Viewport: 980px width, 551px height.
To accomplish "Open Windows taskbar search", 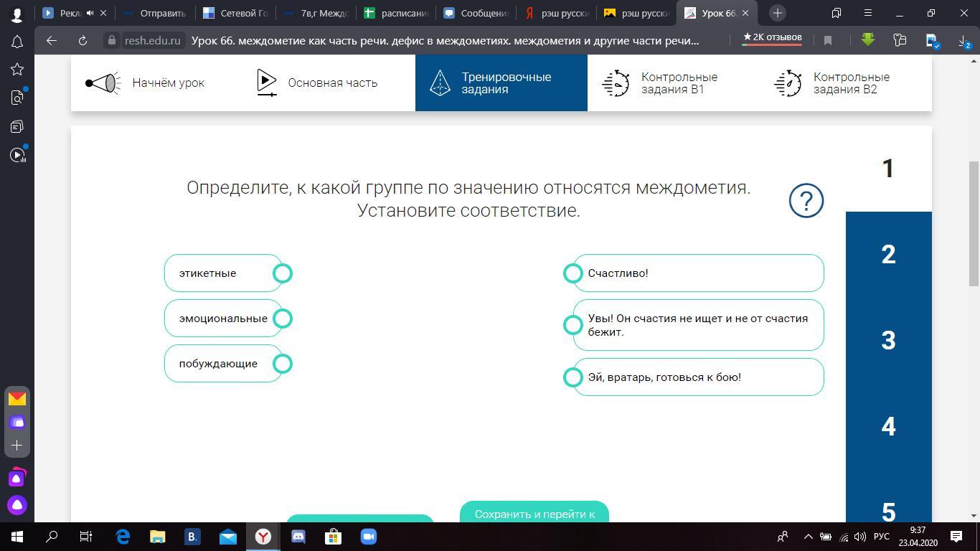I will [52, 537].
